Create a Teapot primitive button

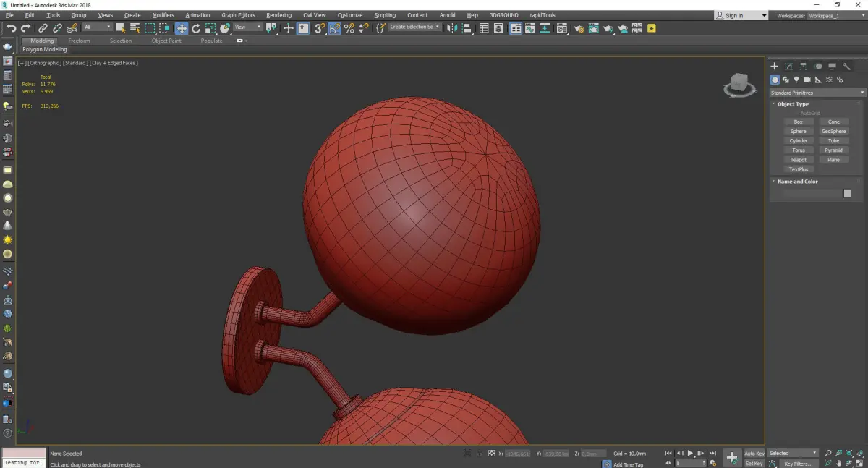pyautogui.click(x=798, y=160)
